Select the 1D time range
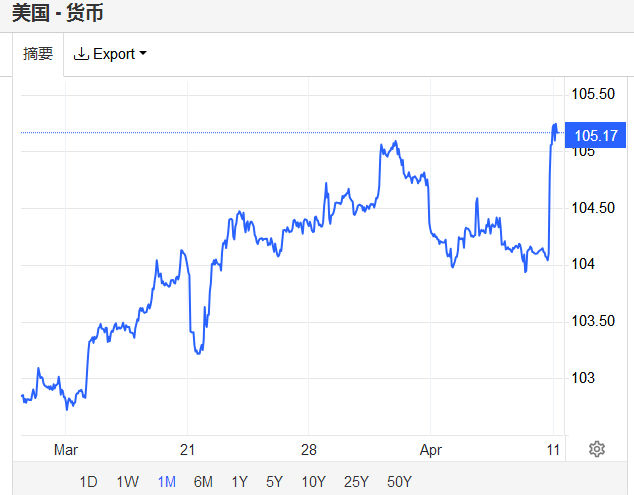The width and height of the screenshot is (634, 495). [x=88, y=482]
